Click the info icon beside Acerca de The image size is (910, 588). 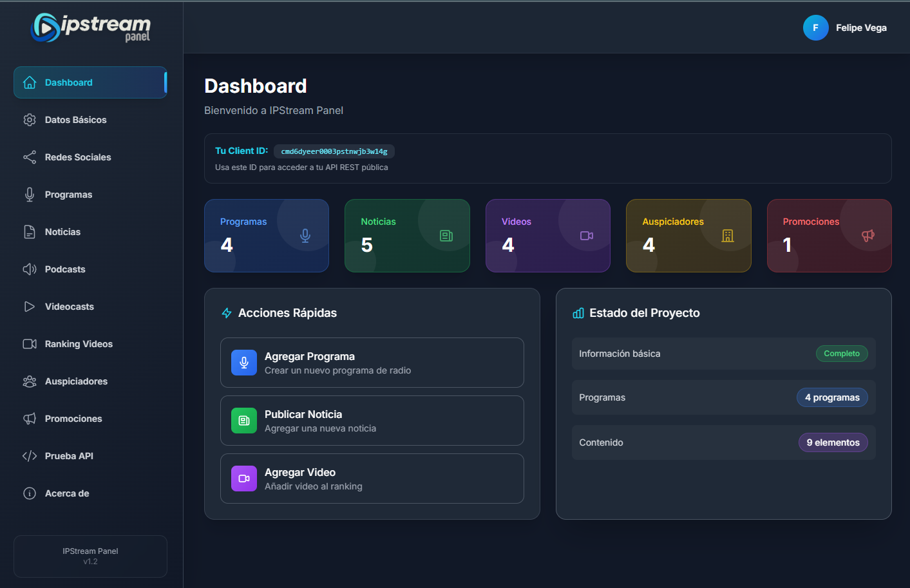coord(30,493)
